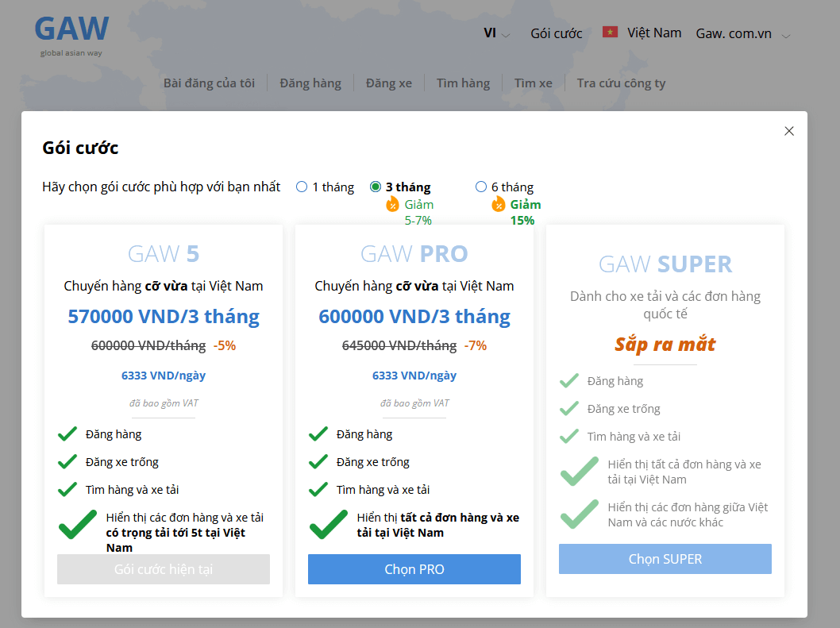
Task: Open the Đăng hàng menu item
Action: [x=310, y=83]
